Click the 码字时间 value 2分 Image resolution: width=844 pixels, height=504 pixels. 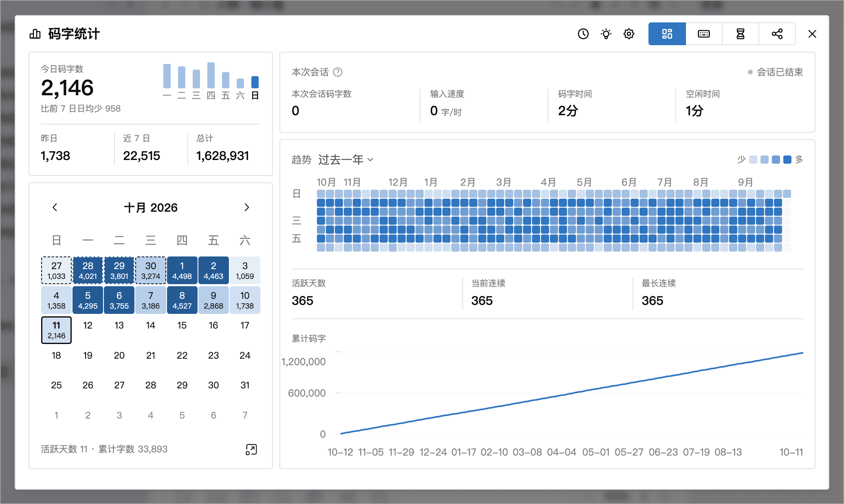point(568,111)
